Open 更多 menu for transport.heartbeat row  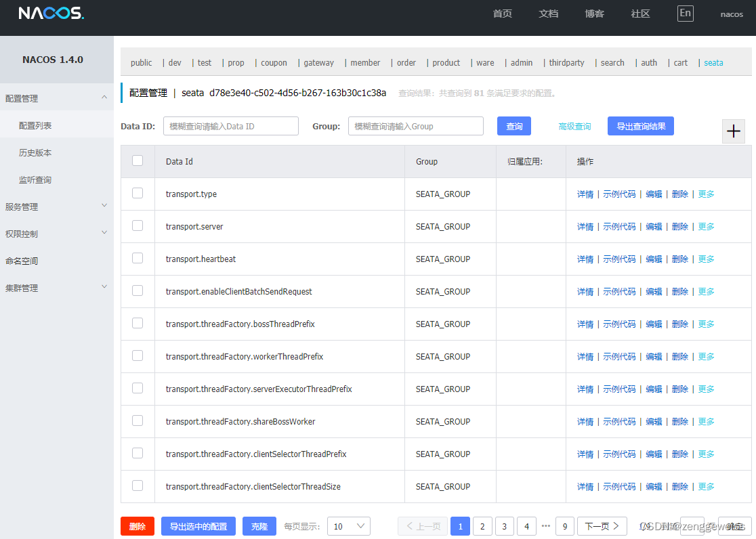tap(706, 259)
